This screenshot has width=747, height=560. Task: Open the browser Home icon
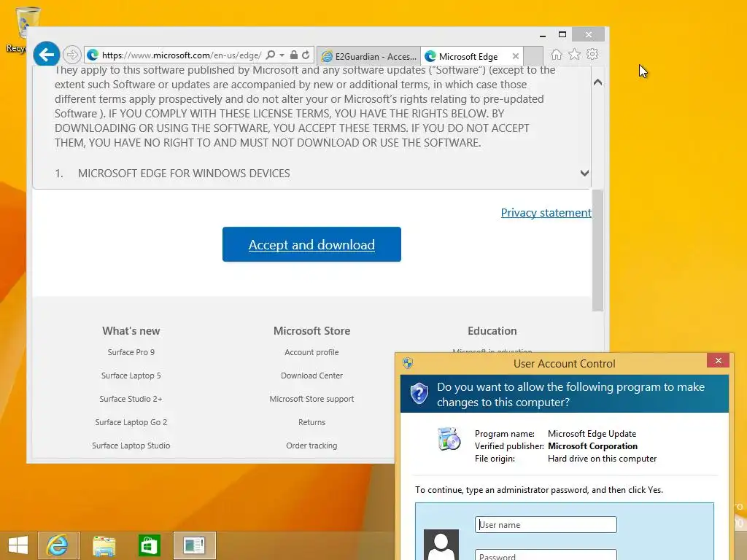557,54
